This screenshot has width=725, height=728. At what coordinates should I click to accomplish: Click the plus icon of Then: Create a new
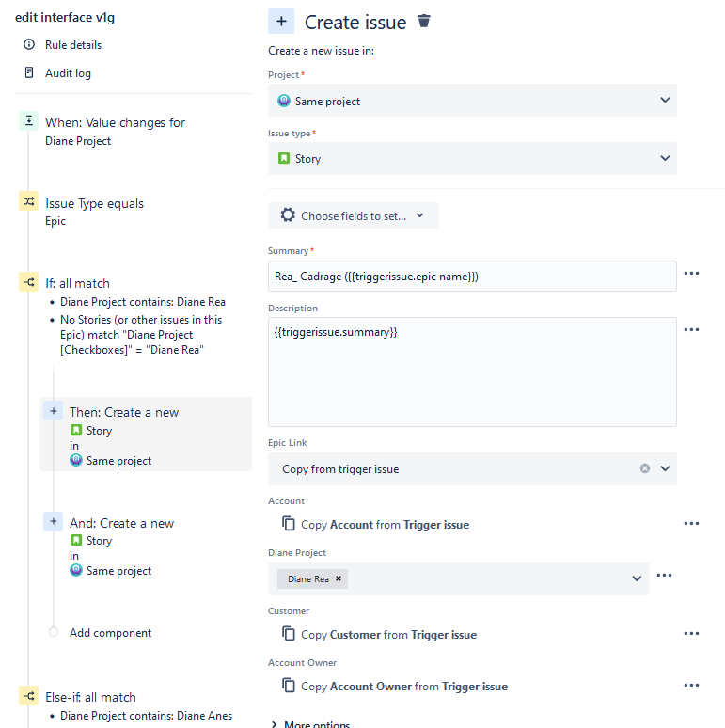click(x=54, y=411)
